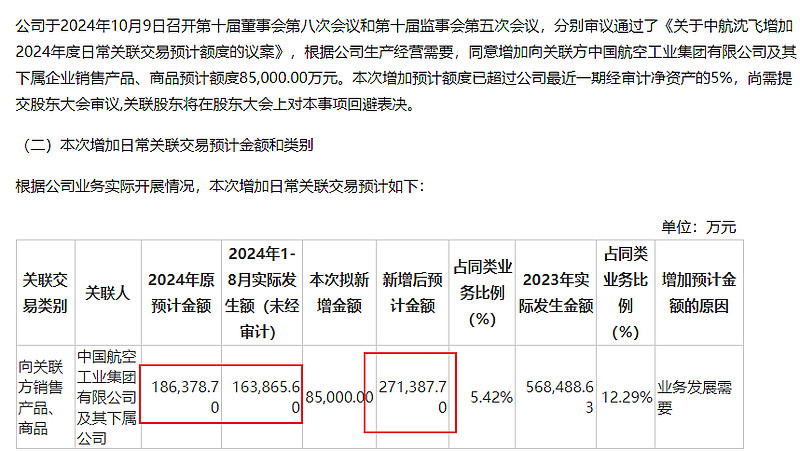Click the cell '中国航空工业集团有限公司及其下属公司'
800x451 pixels.
(x=107, y=397)
